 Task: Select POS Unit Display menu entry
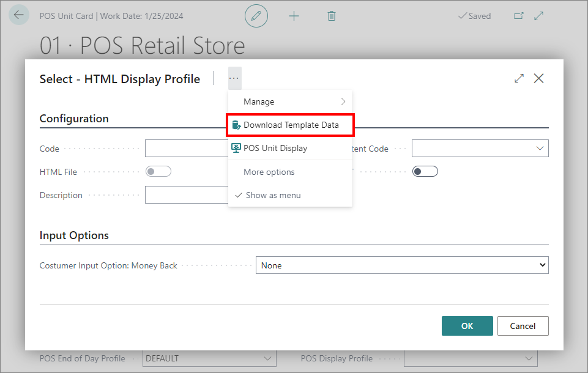coord(290,148)
